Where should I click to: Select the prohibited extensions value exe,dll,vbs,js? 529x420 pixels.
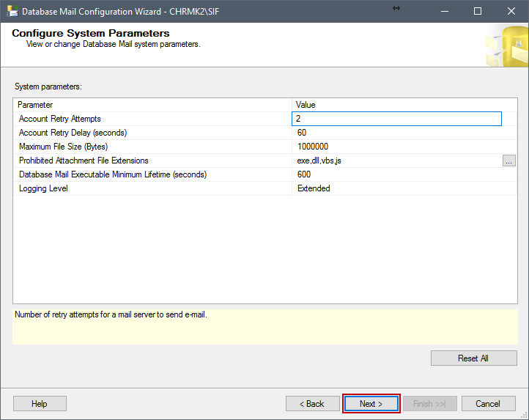coord(319,161)
